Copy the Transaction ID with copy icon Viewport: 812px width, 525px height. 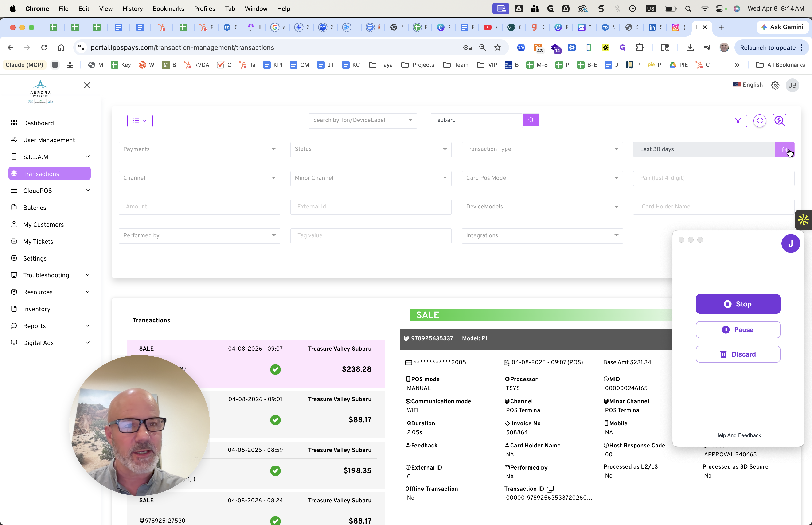click(550, 489)
